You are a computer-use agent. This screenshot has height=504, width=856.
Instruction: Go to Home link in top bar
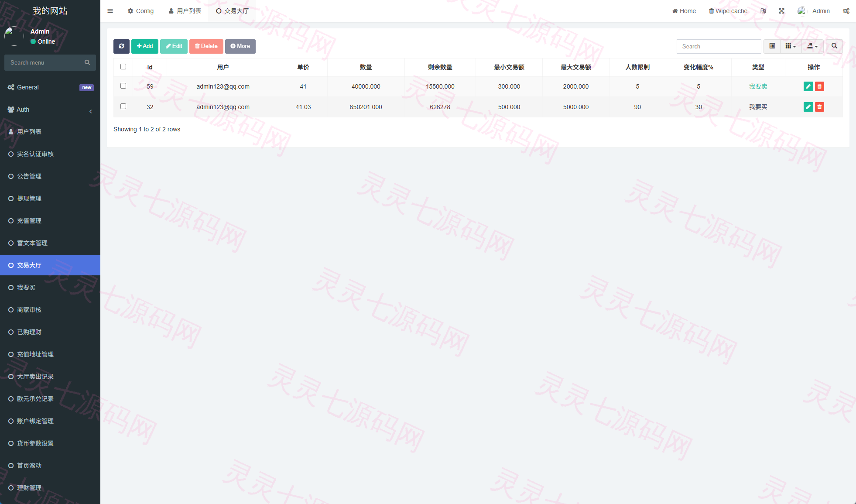click(x=684, y=11)
